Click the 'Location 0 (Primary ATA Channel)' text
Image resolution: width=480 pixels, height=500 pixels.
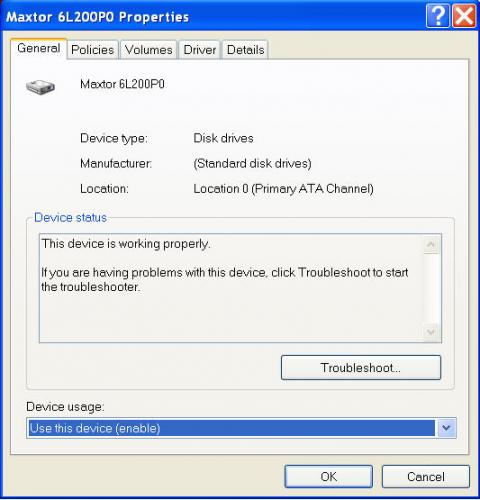point(283,189)
